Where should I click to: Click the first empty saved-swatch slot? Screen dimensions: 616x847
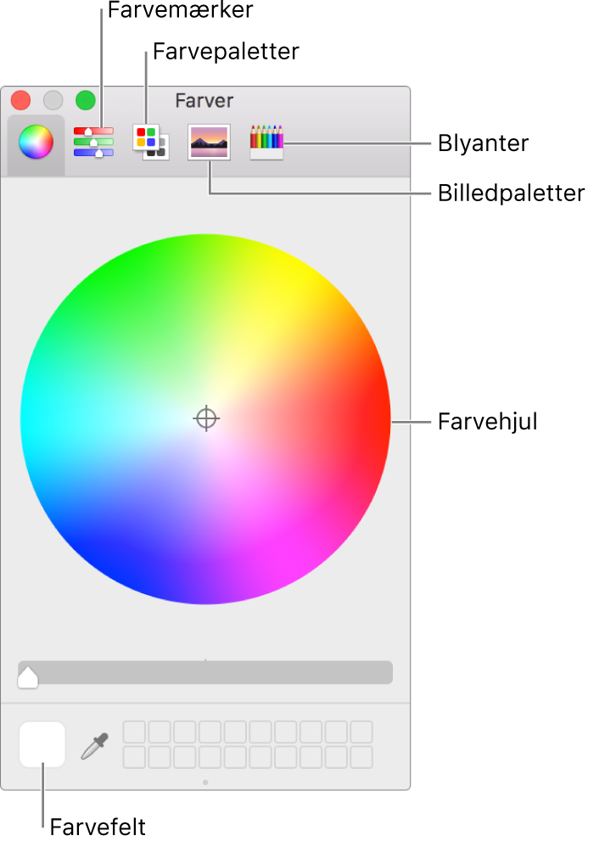click(x=134, y=732)
